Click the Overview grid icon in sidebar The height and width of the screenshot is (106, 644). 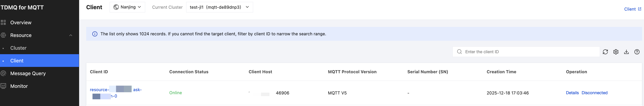coord(3,22)
